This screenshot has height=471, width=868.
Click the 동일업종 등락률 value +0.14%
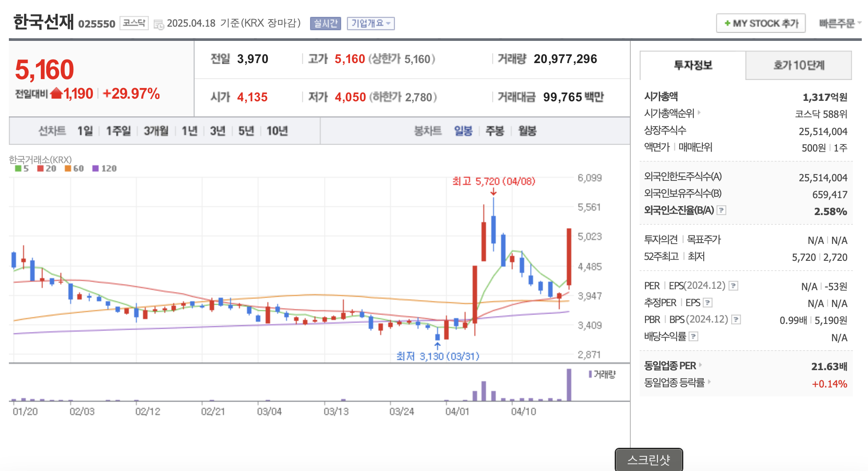point(829,384)
